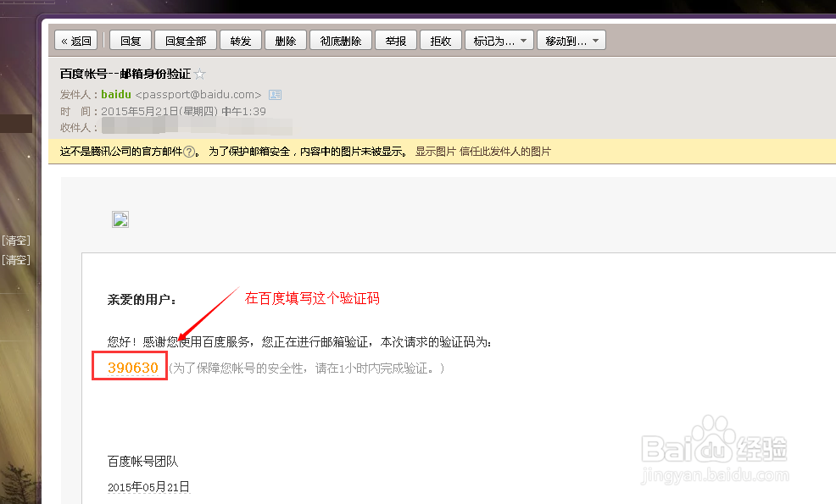Open sender profile by clicking baidu link
The height and width of the screenshot is (504, 836).
point(115,94)
